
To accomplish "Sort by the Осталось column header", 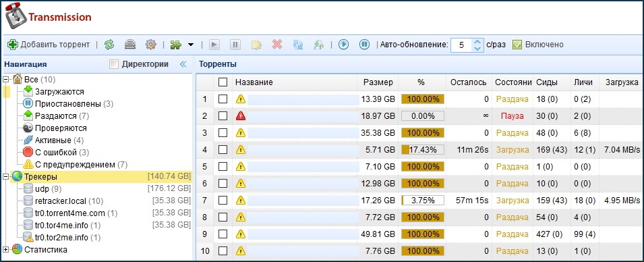I will (469, 82).
